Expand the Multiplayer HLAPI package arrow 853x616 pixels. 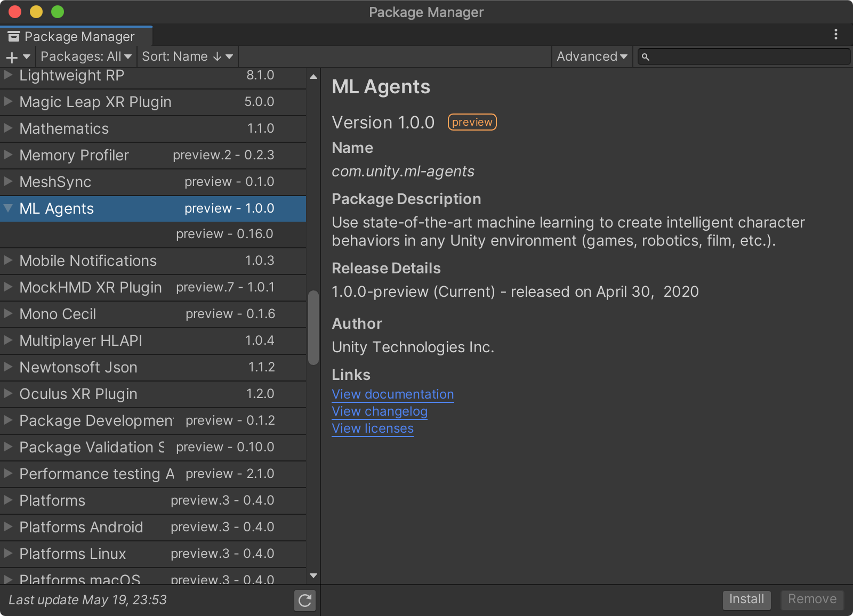[x=8, y=340]
